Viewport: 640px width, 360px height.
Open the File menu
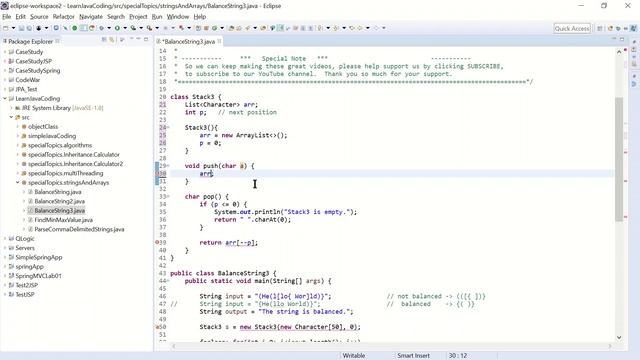point(7,17)
